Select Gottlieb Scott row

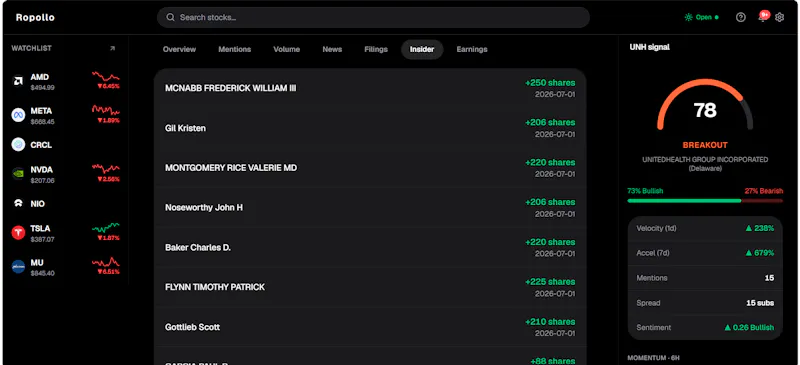click(370, 327)
